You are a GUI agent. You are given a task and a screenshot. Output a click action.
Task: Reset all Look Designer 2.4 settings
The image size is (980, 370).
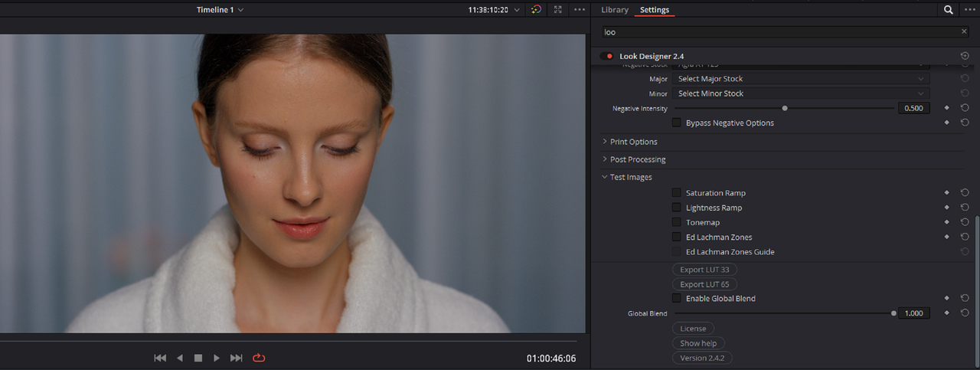[965, 56]
